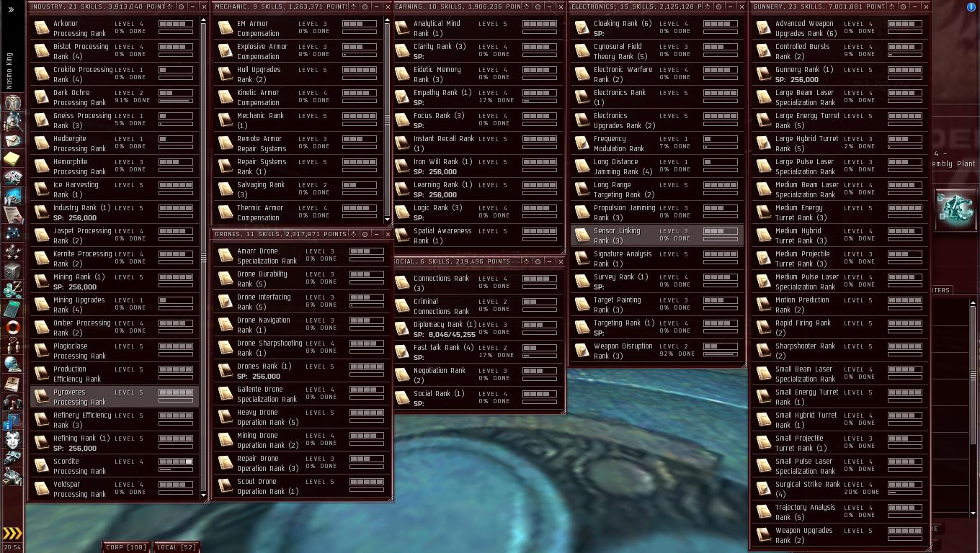Screen dimensions: 980x553
Task: Select the Frequency Modulation skill
Action: click(656, 143)
